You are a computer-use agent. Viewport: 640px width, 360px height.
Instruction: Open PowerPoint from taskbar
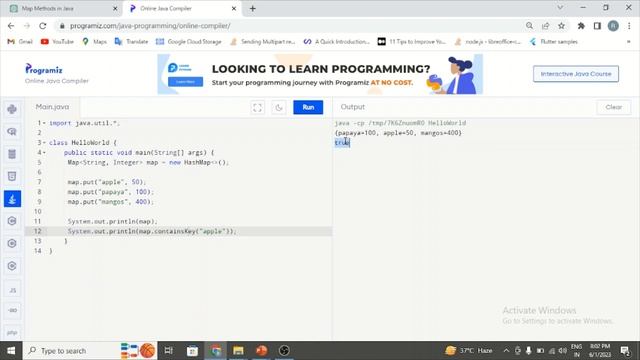coord(262,351)
